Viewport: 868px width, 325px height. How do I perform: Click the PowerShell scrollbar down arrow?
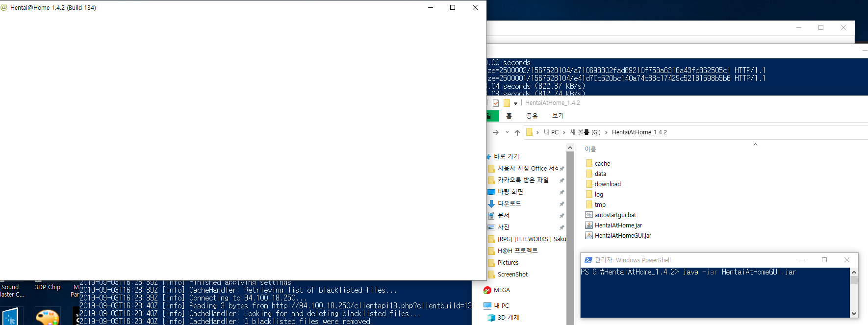pyautogui.click(x=854, y=314)
